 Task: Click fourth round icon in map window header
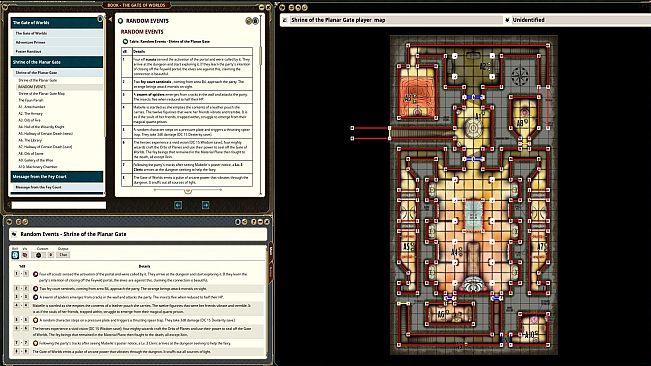coord(305,7)
